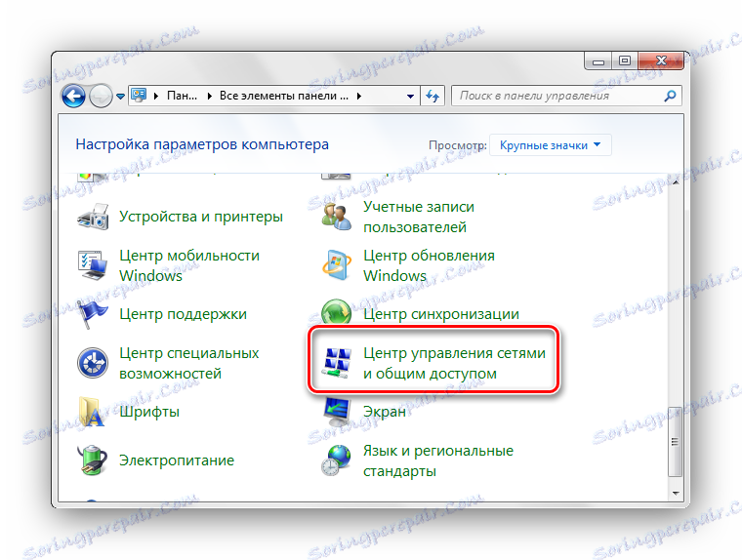Open Центр специальных возможностей link
This screenshot has height=560, width=742.
[x=188, y=363]
